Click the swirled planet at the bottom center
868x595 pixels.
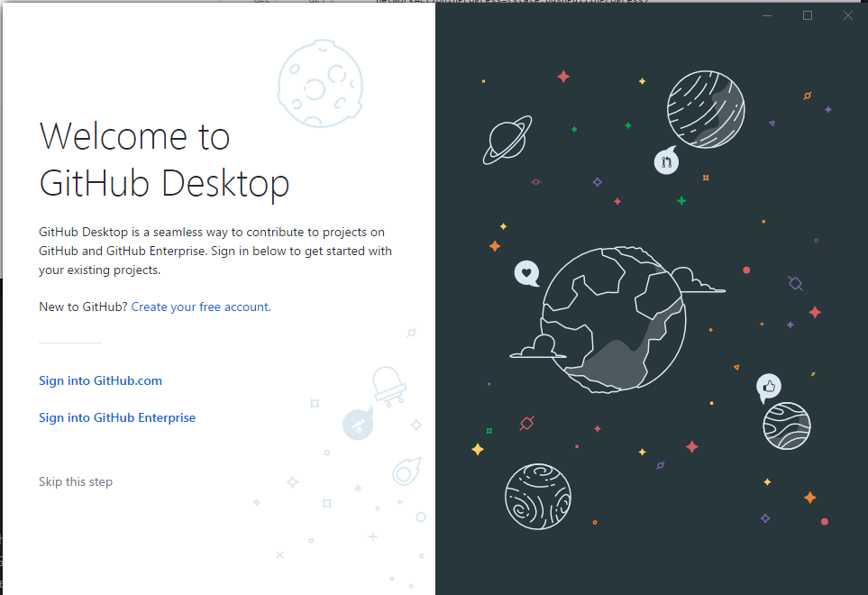click(538, 497)
